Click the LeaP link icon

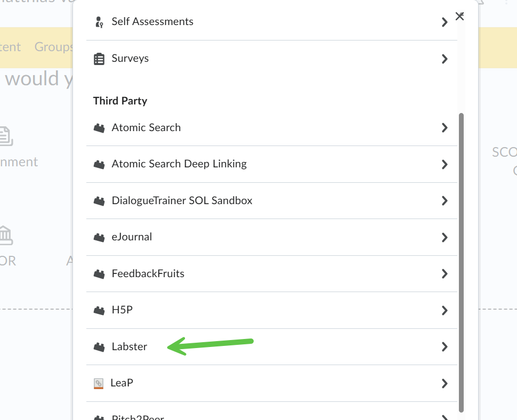point(98,383)
